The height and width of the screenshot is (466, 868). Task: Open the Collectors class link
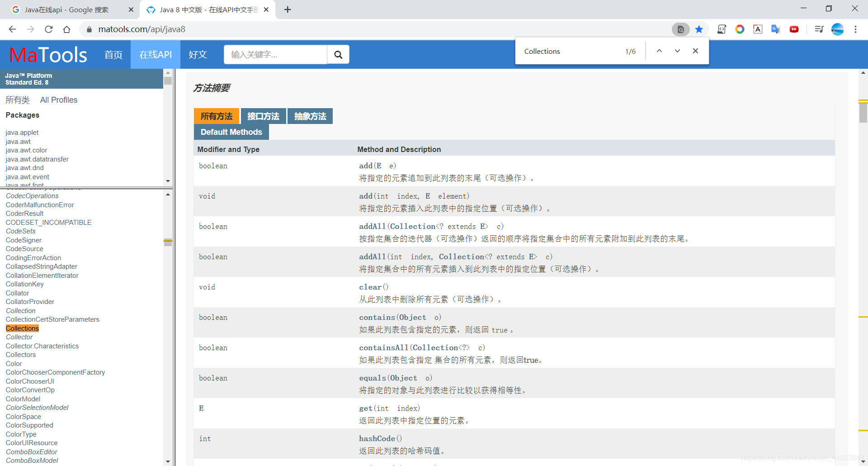click(x=21, y=355)
